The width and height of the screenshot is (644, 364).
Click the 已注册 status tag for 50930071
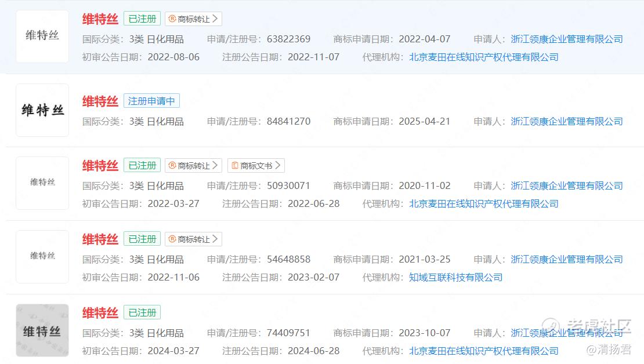coord(142,165)
